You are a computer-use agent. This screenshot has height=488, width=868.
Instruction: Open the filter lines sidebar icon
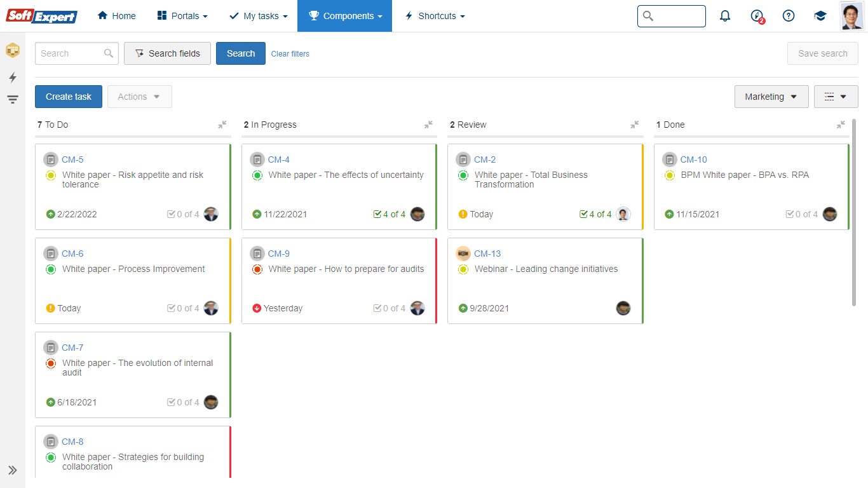click(13, 100)
